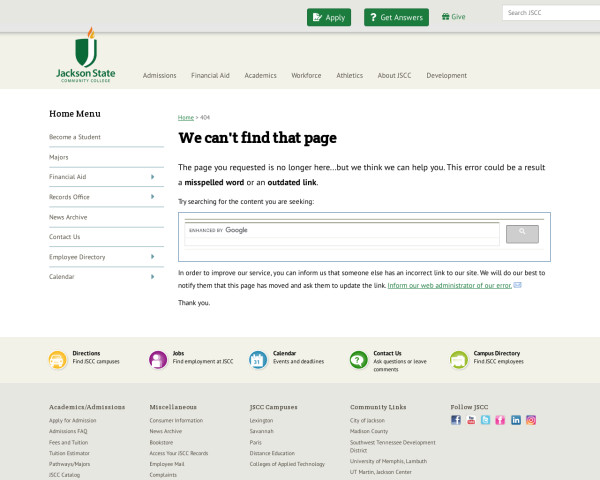Viewport: 600px width, 480px height.
Task: Open JSCC Instagram icon
Action: (x=531, y=420)
